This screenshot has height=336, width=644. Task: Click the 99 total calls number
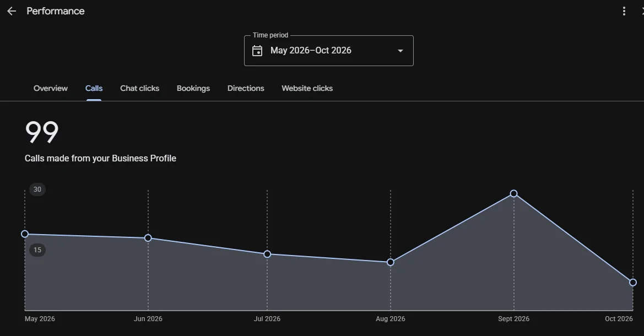42,132
